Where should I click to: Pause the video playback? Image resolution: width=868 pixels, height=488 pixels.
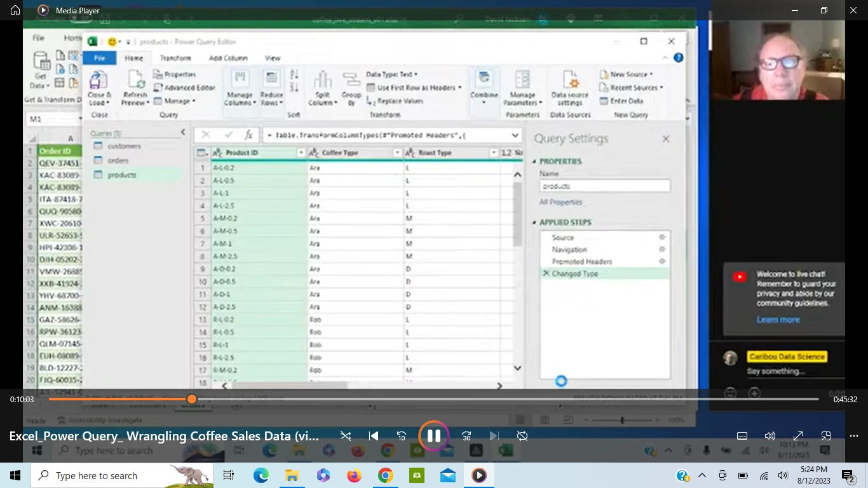click(x=434, y=436)
